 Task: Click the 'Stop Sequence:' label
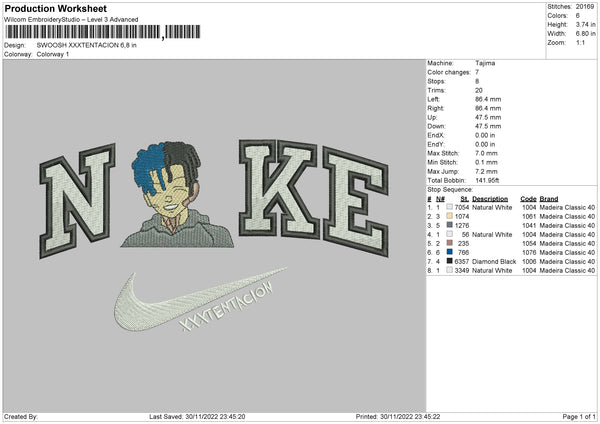coord(450,190)
